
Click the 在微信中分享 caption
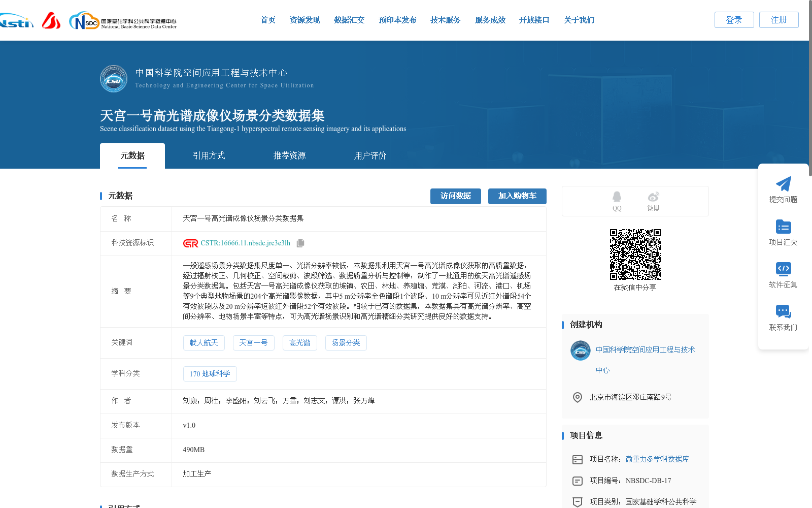point(635,288)
